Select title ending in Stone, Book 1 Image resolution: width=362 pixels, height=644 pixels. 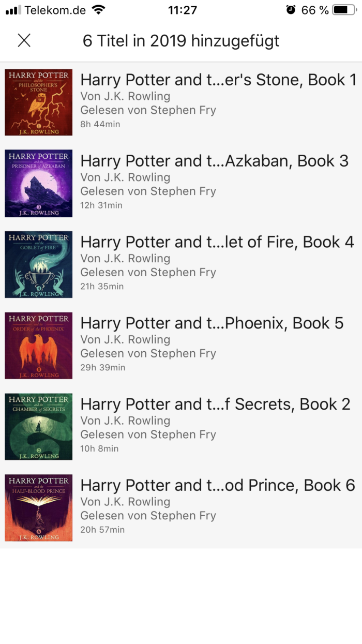pyautogui.click(x=219, y=80)
